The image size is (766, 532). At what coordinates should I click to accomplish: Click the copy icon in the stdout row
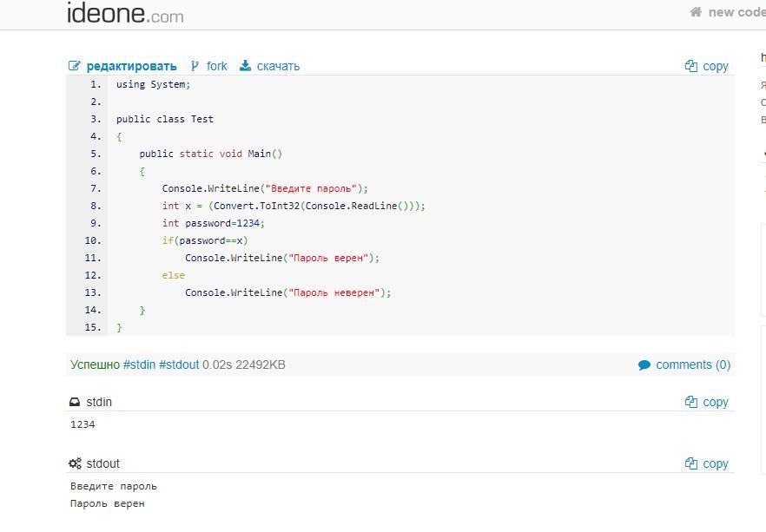tap(691, 463)
